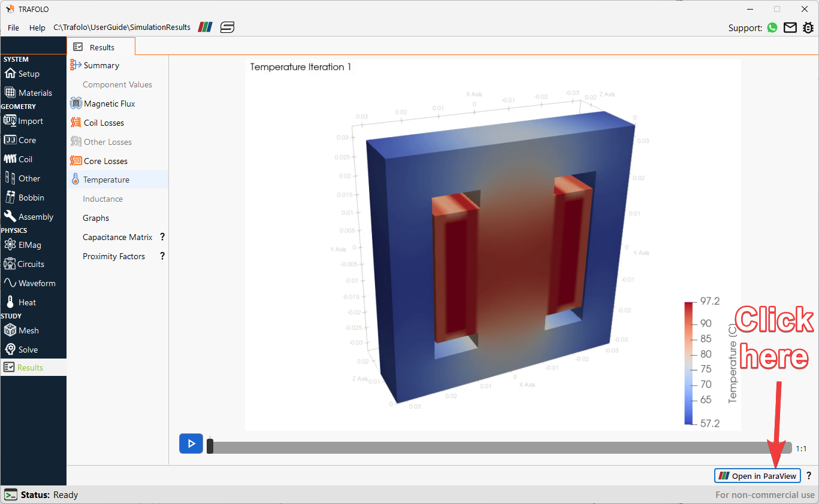Open the terminal icon in status bar

(11, 494)
